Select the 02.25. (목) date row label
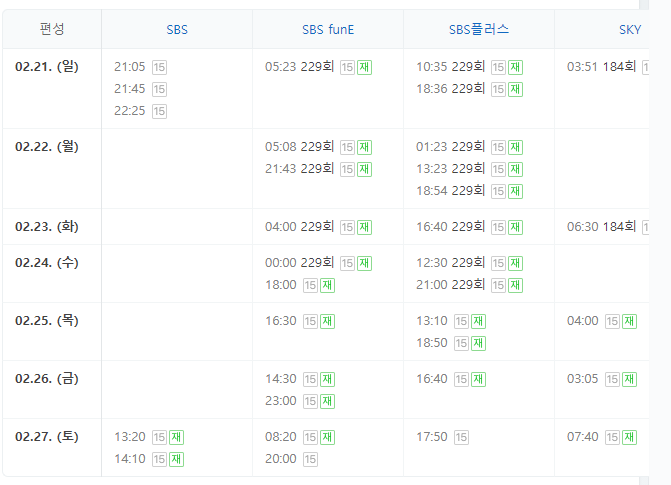This screenshot has height=485, width=671. pos(47,320)
